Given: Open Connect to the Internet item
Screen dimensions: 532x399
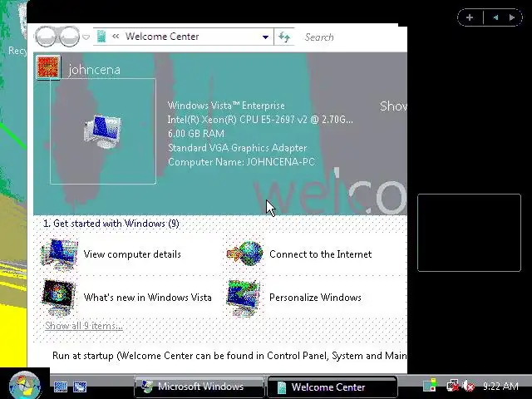Looking at the screenshot, I should tap(321, 254).
